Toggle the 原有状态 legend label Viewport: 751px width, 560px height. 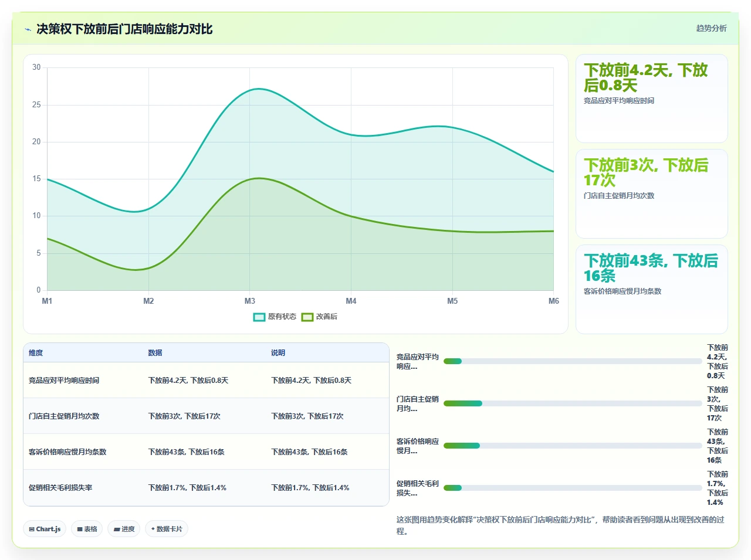[x=282, y=317]
